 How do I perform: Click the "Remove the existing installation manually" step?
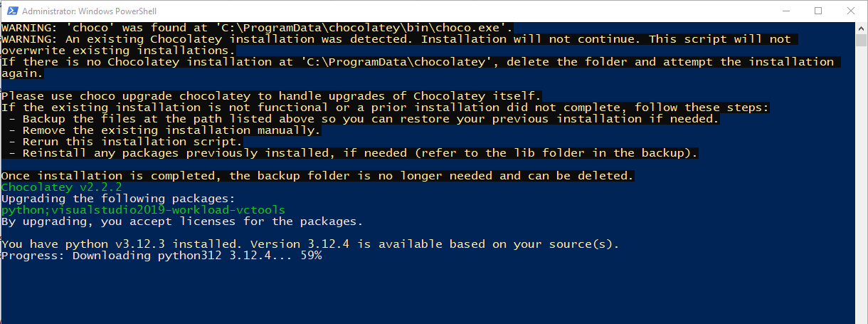click(x=171, y=130)
